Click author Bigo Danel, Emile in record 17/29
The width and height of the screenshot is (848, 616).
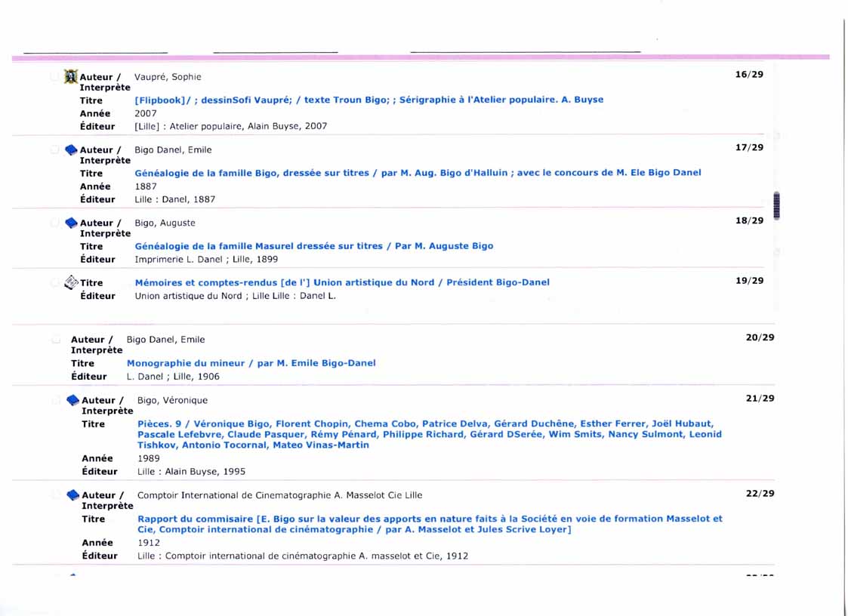(x=173, y=149)
